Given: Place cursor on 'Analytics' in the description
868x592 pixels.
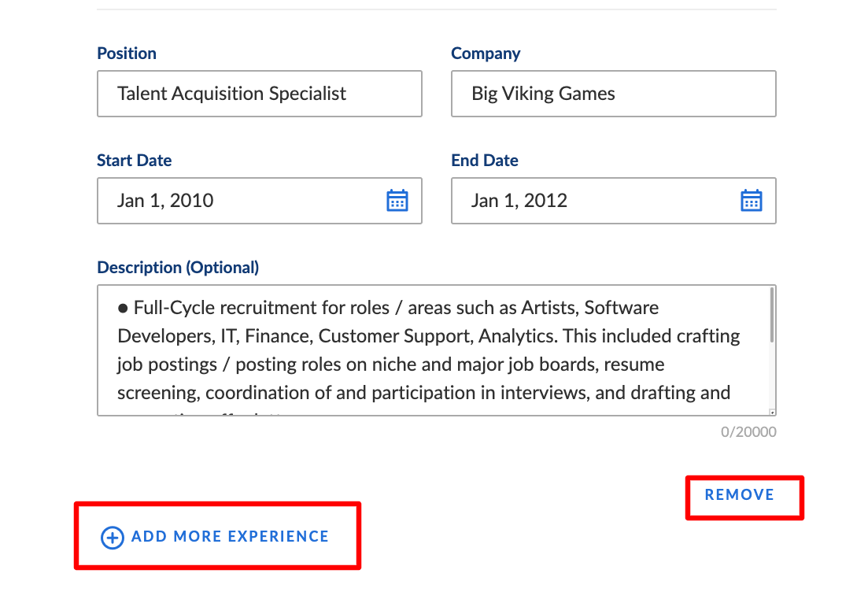Looking at the screenshot, I should [518, 336].
